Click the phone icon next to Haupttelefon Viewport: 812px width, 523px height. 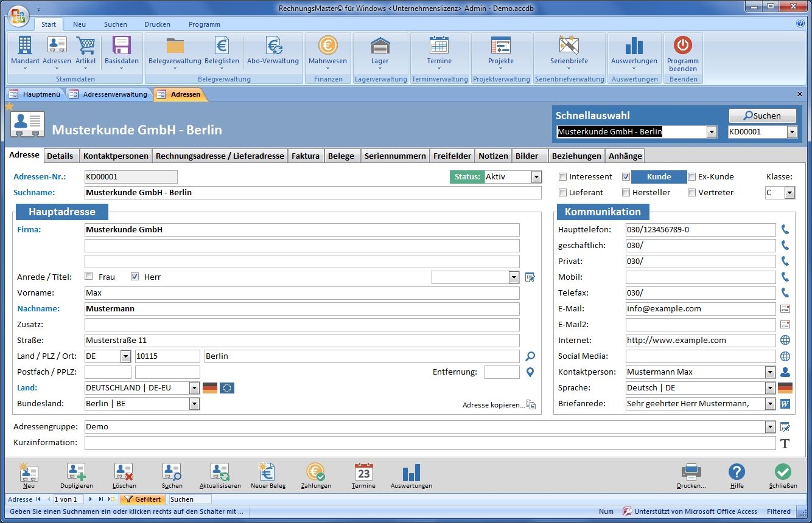(785, 230)
